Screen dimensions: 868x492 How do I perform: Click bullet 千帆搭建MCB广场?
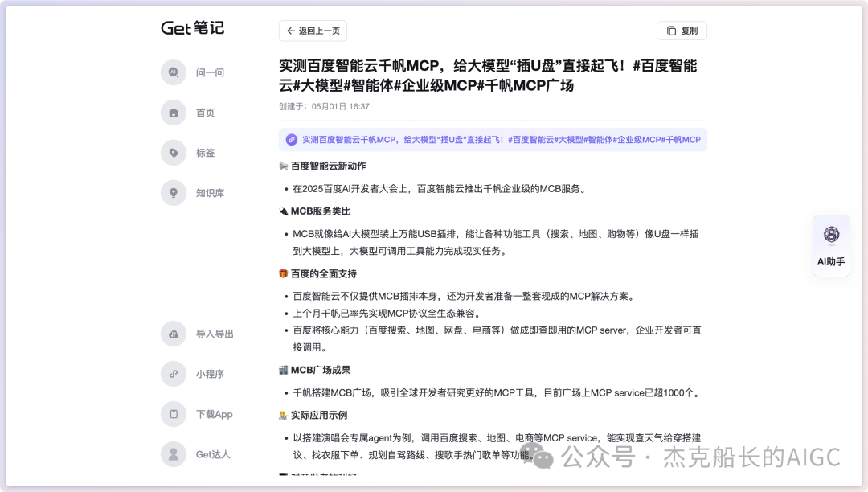[x=497, y=393]
